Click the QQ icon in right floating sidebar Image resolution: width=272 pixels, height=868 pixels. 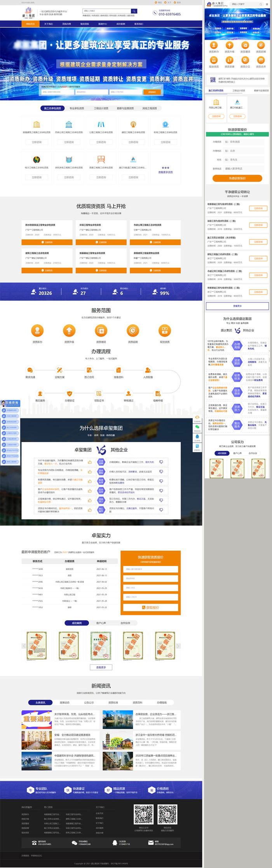[x=197, y=437]
